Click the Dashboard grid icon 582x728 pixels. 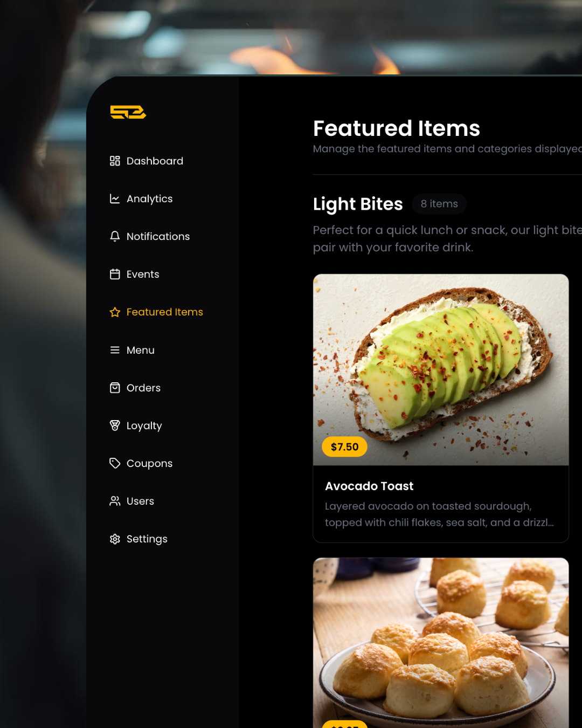[x=115, y=161]
